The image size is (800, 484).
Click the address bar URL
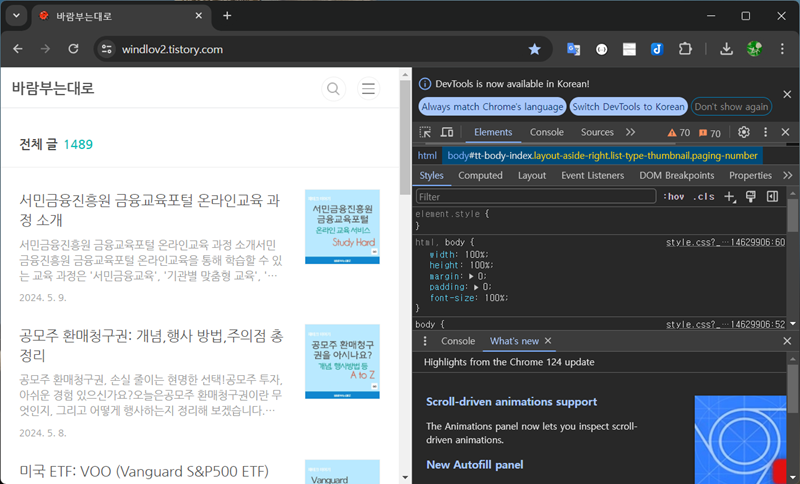point(172,49)
